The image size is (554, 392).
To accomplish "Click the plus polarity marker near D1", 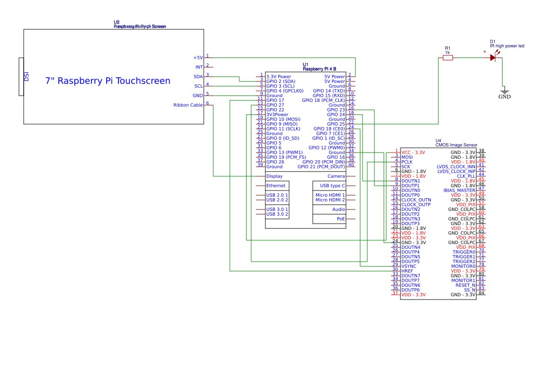I will point(485,51).
